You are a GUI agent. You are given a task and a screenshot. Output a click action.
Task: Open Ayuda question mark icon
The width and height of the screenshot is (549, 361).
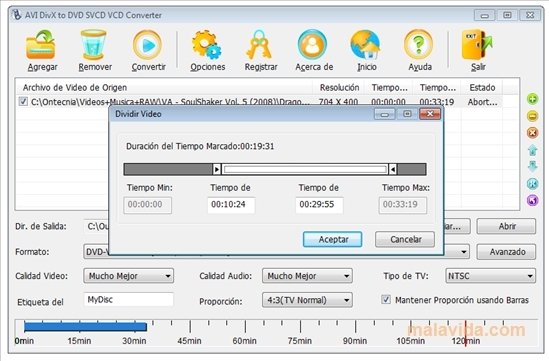pos(418,44)
